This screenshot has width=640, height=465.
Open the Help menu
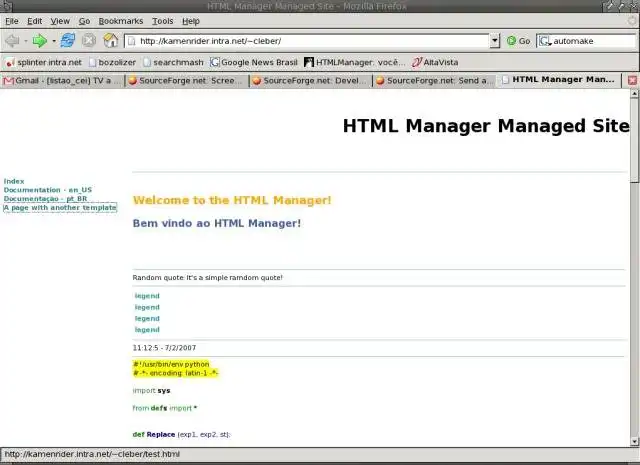pyautogui.click(x=191, y=21)
